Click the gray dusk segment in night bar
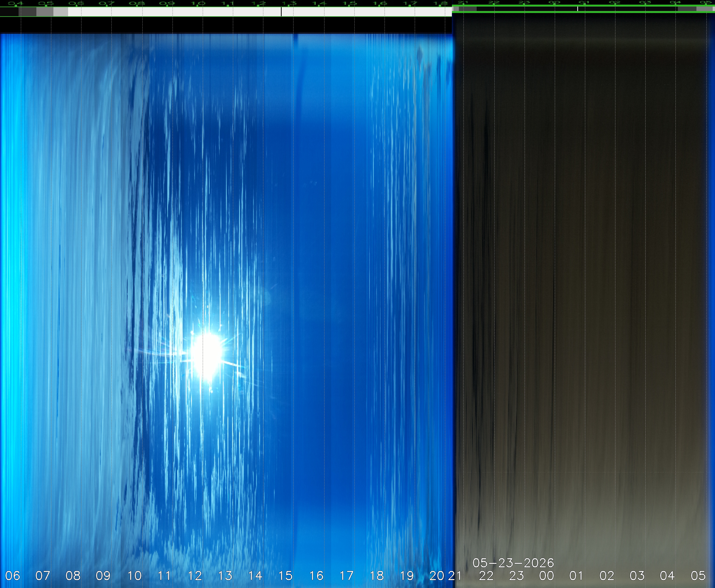This screenshot has height=588, width=715. (467, 9)
